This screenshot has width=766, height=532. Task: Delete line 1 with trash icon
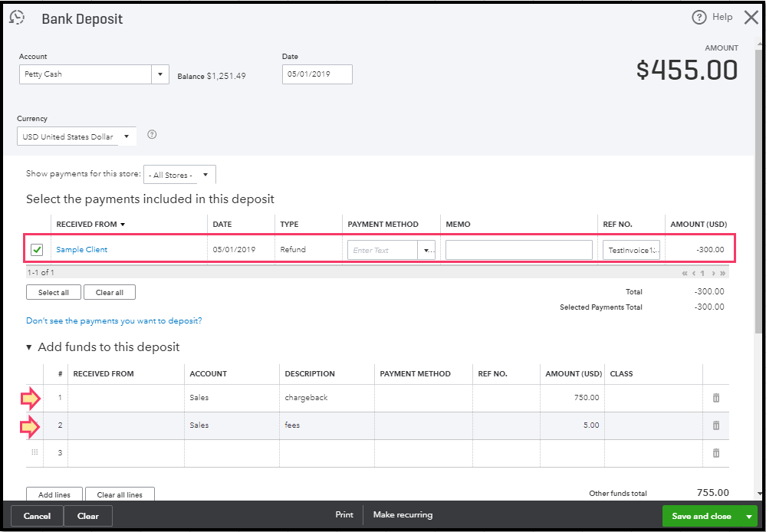coord(716,398)
